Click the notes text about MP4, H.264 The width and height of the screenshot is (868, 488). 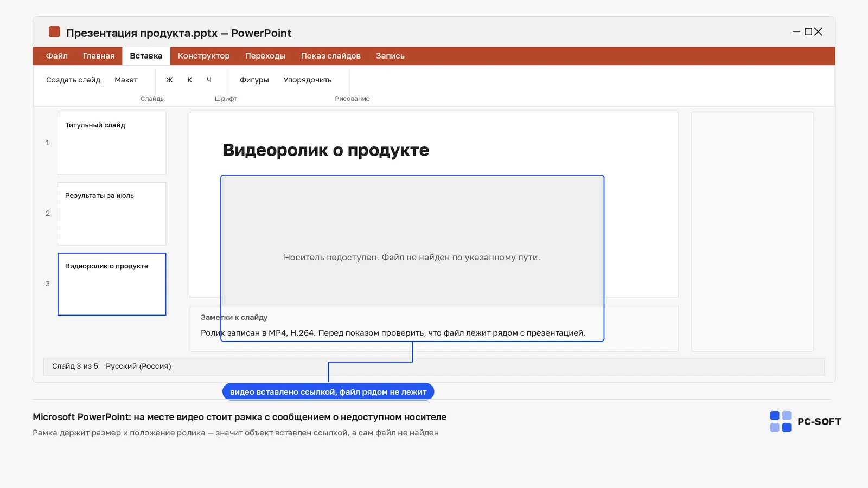[x=393, y=333]
